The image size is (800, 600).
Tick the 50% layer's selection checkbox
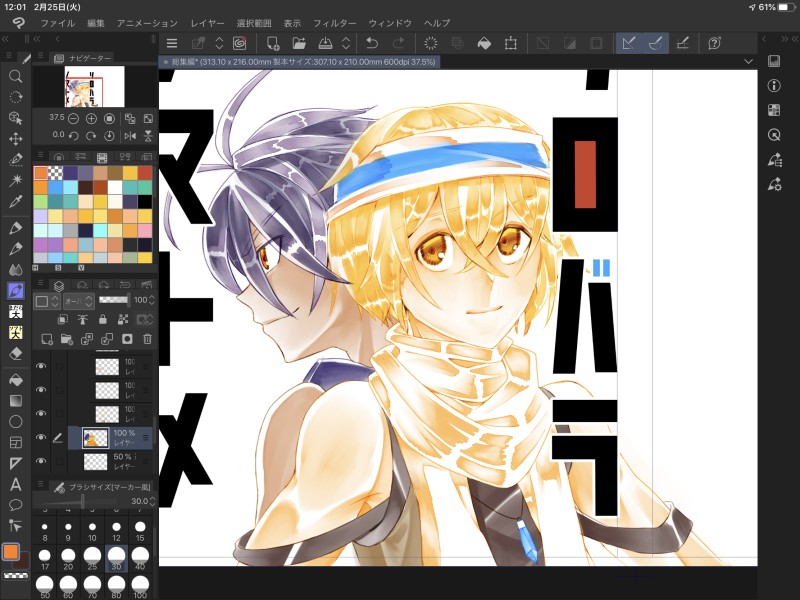(x=60, y=461)
